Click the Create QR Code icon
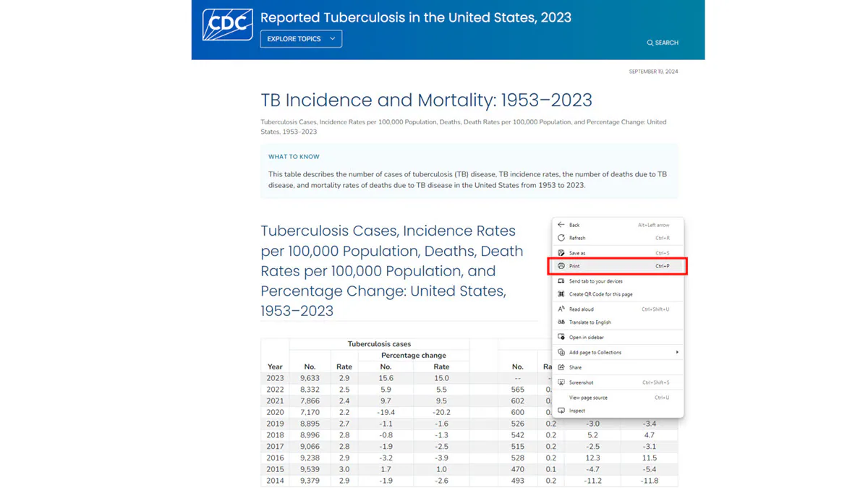Screen dimensions: 868x488 point(561,294)
